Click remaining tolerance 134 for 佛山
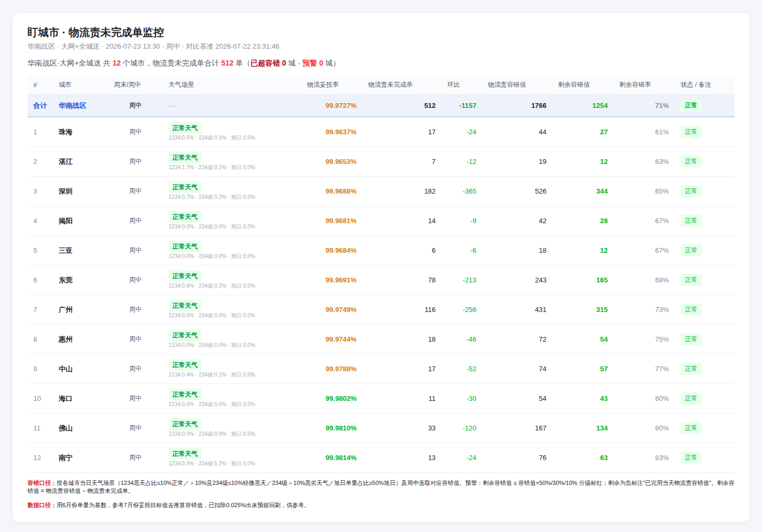This screenshot has width=762, height=532. (x=602, y=428)
